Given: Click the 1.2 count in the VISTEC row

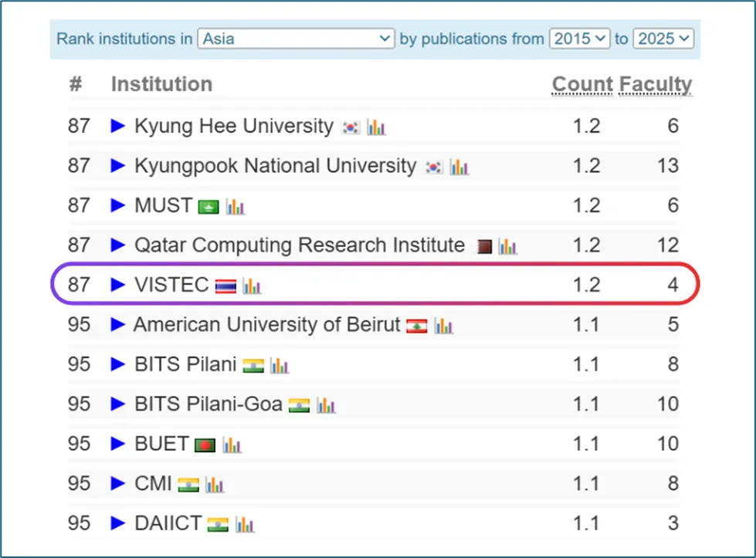Looking at the screenshot, I should tap(586, 286).
